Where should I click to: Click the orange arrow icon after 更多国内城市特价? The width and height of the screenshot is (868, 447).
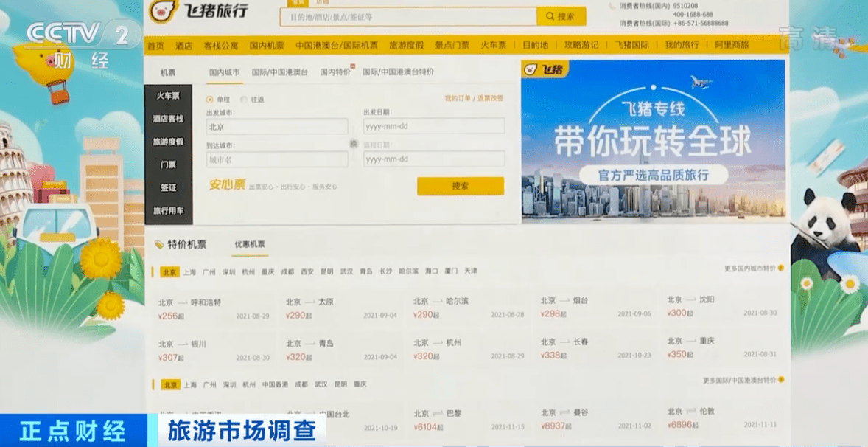pyautogui.click(x=781, y=268)
